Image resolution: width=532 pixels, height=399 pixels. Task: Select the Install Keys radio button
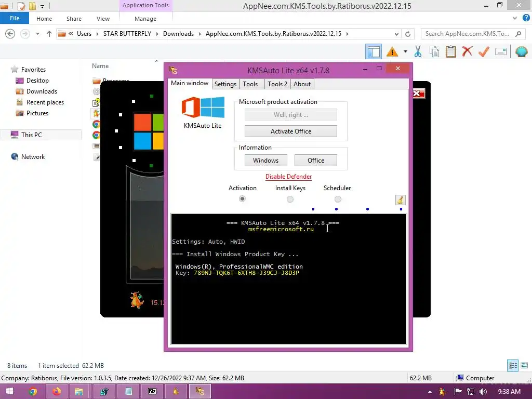click(290, 199)
